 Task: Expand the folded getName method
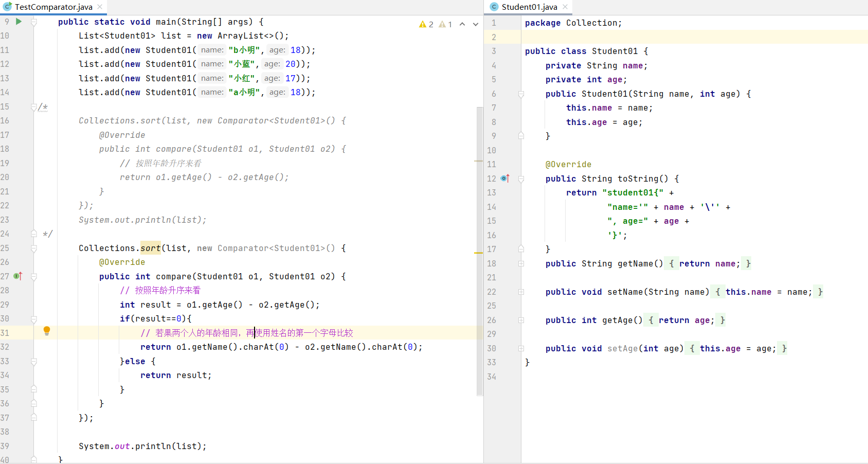point(521,263)
